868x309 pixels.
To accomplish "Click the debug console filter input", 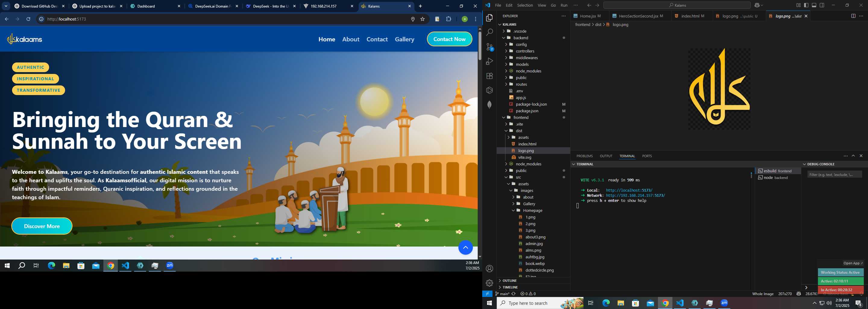I will point(834,174).
